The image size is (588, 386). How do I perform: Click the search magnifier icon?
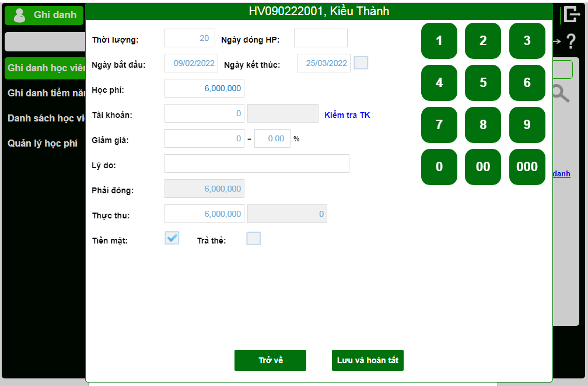(561, 94)
